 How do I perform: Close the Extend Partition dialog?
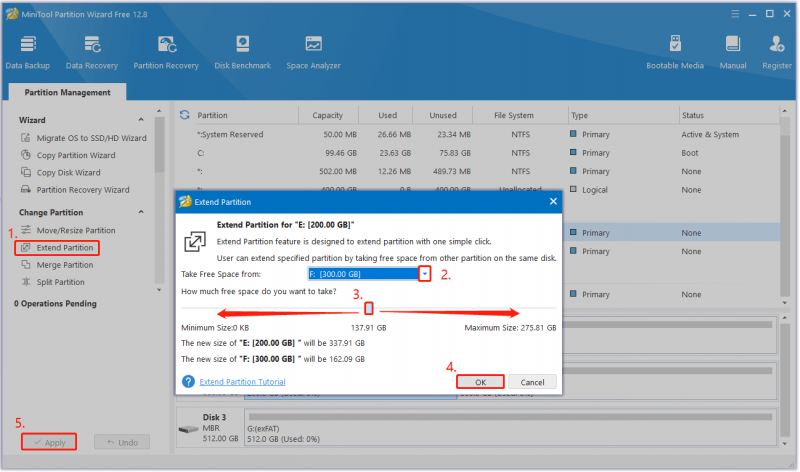pos(553,202)
